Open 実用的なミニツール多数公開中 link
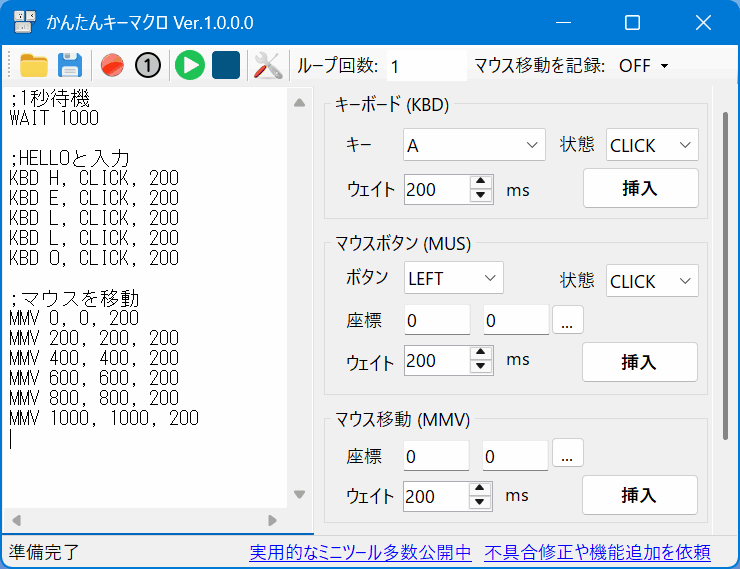The height and width of the screenshot is (569, 740). click(360, 552)
